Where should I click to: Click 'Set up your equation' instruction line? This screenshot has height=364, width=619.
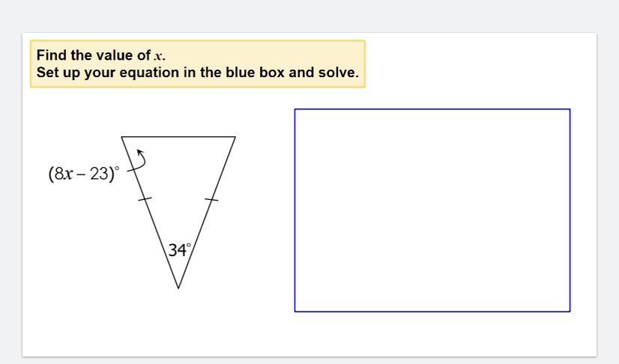pyautogui.click(x=197, y=73)
